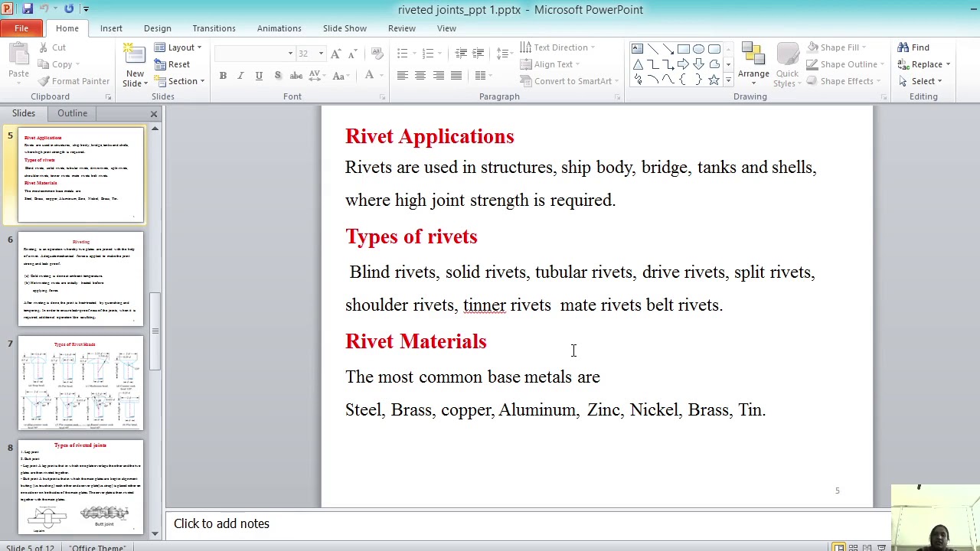Open the Layout dropdown
This screenshot has height=551, width=980.
(178, 47)
